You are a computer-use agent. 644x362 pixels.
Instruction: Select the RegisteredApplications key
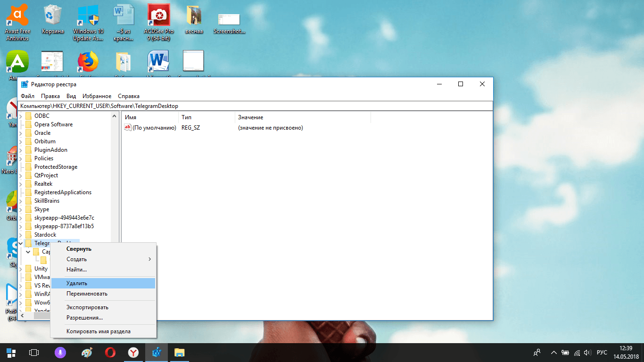coord(63,192)
